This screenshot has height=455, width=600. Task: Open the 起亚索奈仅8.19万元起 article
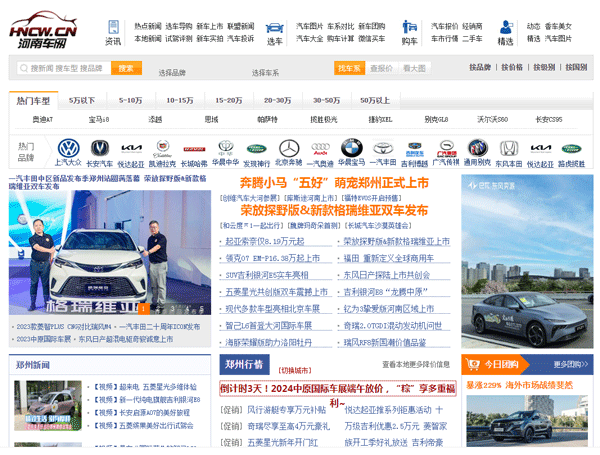[x=265, y=241]
